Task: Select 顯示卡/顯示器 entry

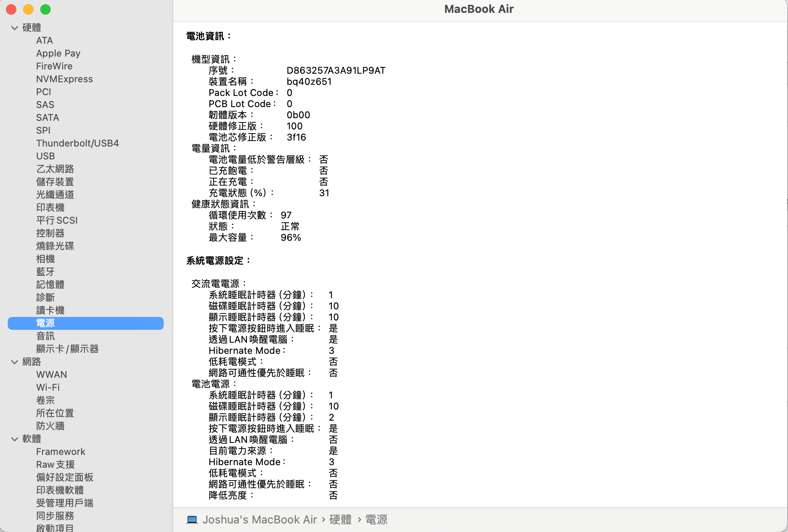Action: click(67, 349)
